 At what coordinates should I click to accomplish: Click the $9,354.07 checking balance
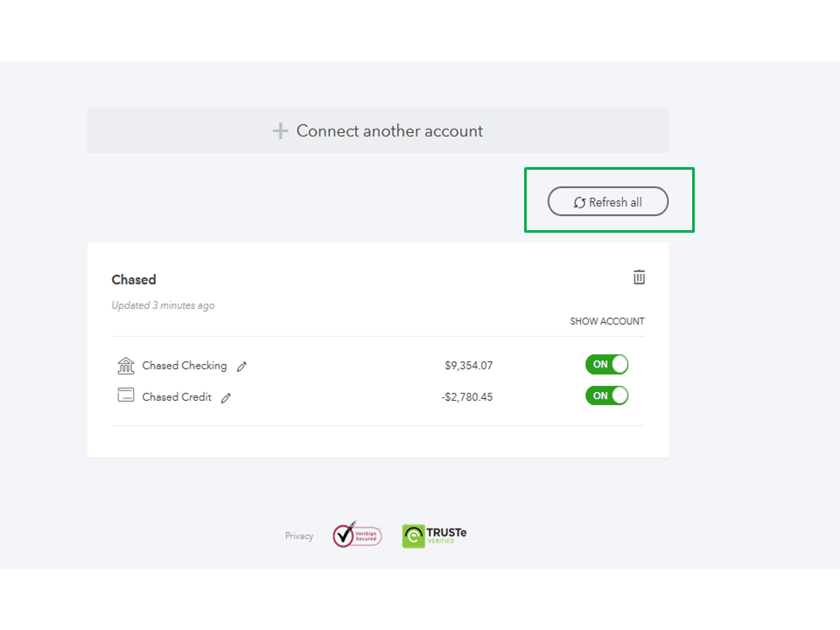tap(468, 366)
